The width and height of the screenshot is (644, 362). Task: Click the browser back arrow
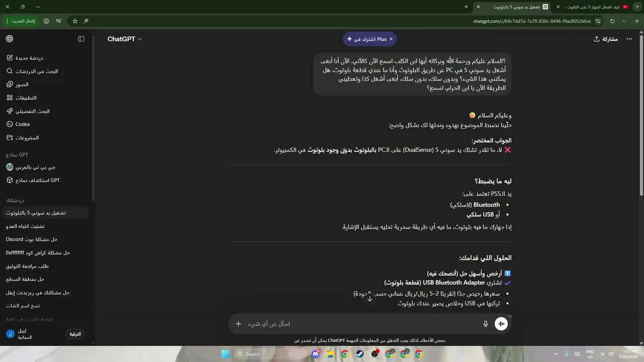click(636, 21)
